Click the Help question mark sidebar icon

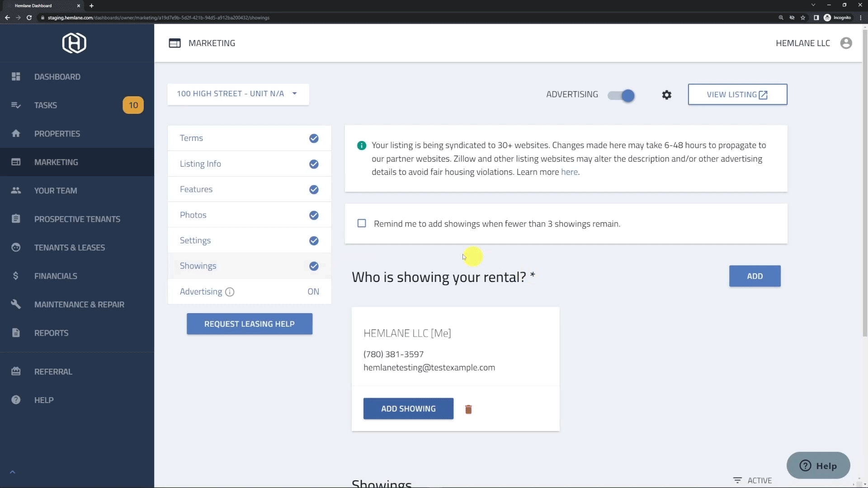point(16,400)
